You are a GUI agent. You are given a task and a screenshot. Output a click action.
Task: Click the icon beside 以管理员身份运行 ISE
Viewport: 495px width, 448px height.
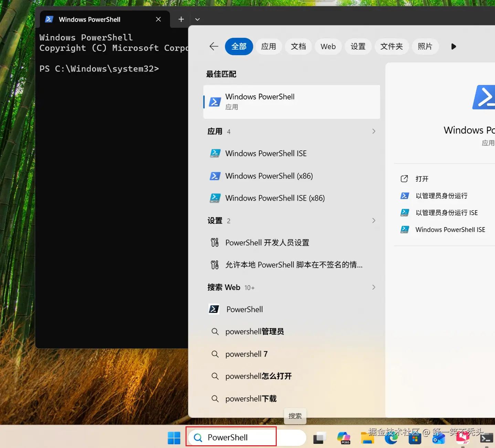pos(405,213)
